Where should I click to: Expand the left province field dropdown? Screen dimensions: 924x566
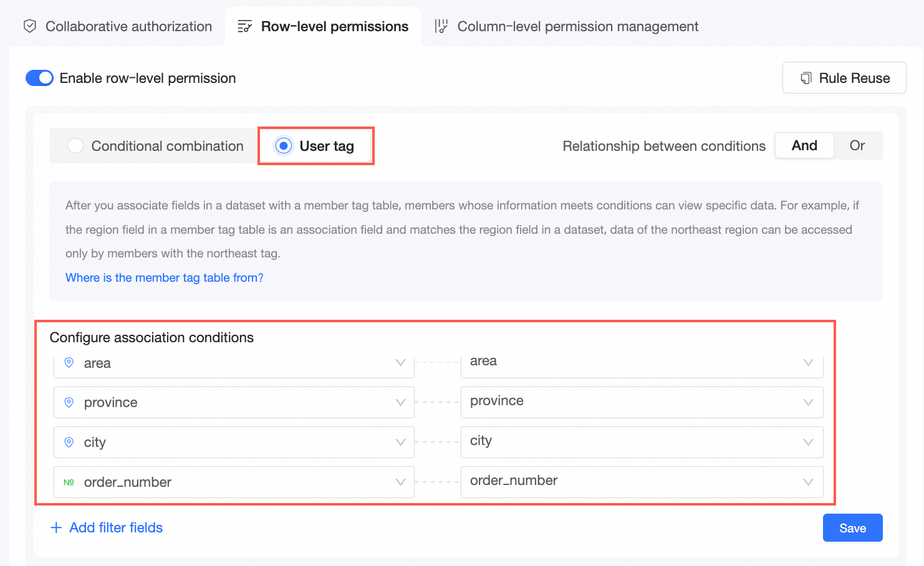click(x=400, y=403)
